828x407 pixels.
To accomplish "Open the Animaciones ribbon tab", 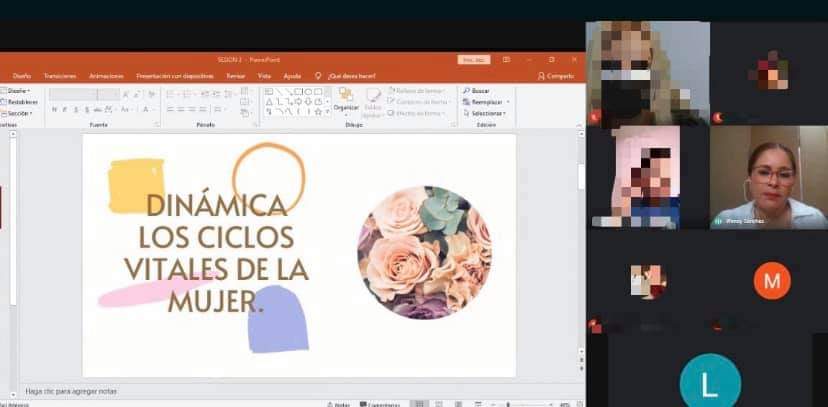I will [106, 76].
